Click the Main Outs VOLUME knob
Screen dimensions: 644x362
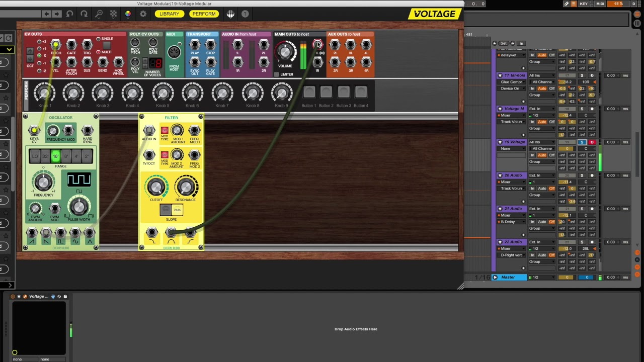(x=285, y=51)
